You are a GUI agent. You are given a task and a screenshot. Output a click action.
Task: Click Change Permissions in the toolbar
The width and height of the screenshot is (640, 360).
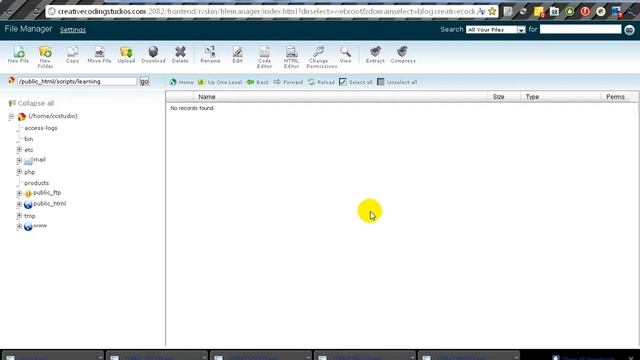(x=322, y=57)
